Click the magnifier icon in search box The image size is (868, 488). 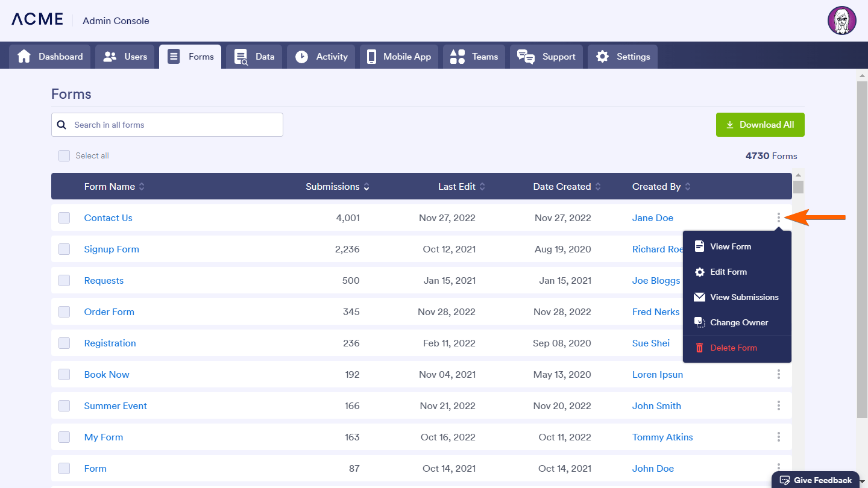coord(61,125)
